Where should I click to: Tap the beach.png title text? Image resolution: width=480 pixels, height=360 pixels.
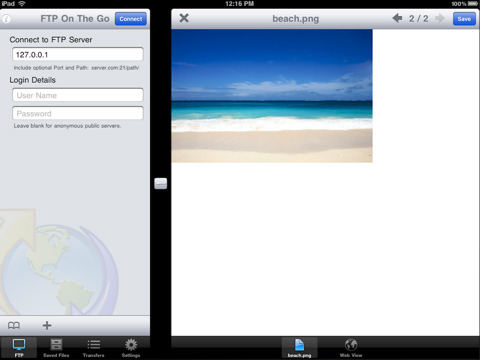tap(296, 19)
